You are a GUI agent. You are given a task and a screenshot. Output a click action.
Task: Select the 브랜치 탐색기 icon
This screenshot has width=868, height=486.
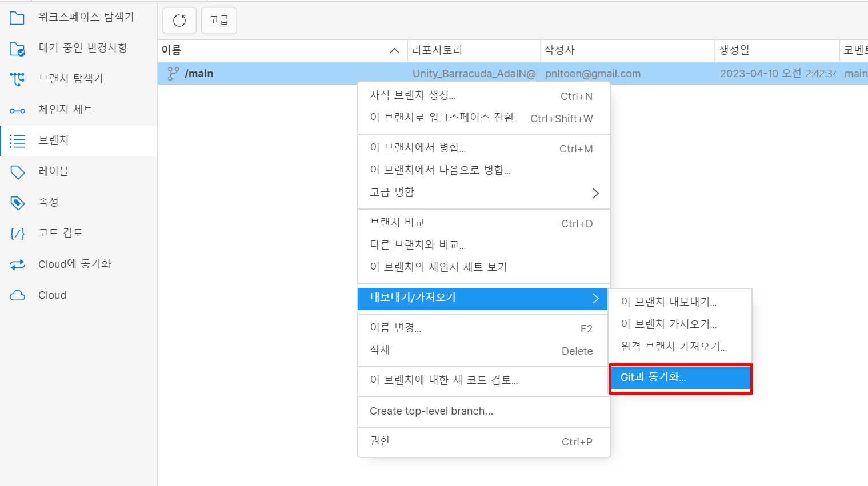tap(17, 79)
